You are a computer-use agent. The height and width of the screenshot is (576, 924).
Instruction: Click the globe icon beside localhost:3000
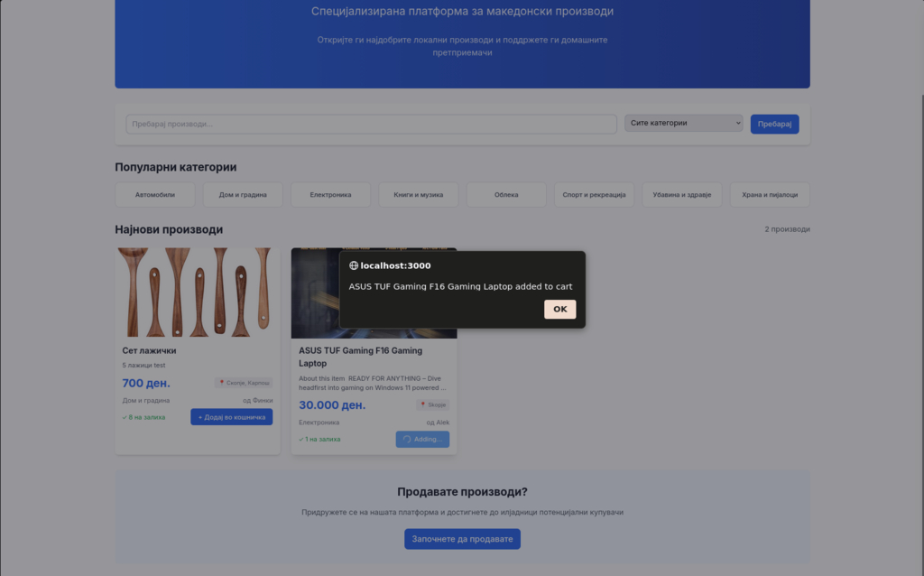point(354,265)
